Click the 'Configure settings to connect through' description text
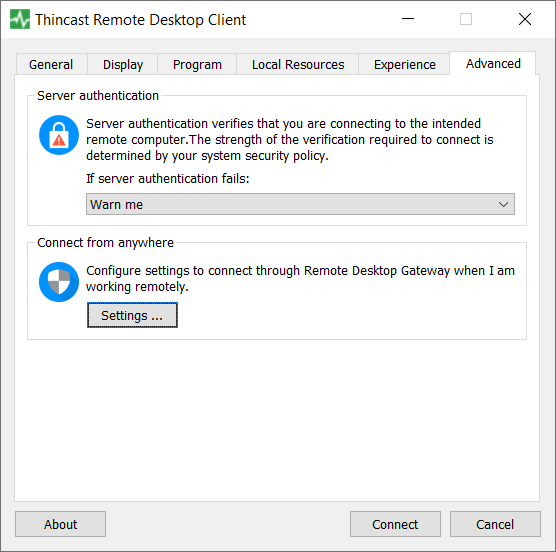The height and width of the screenshot is (552, 556). [x=300, y=279]
